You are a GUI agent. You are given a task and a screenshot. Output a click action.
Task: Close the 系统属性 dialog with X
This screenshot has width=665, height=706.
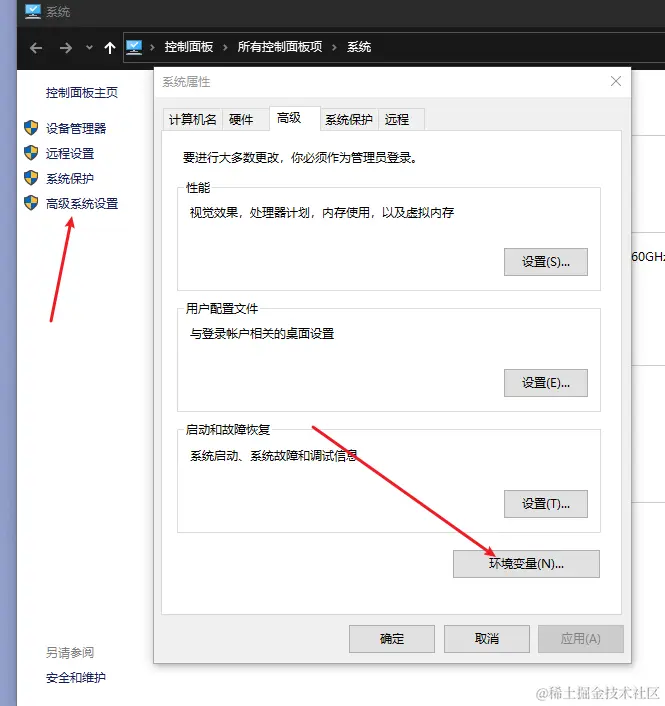pyautogui.click(x=616, y=81)
